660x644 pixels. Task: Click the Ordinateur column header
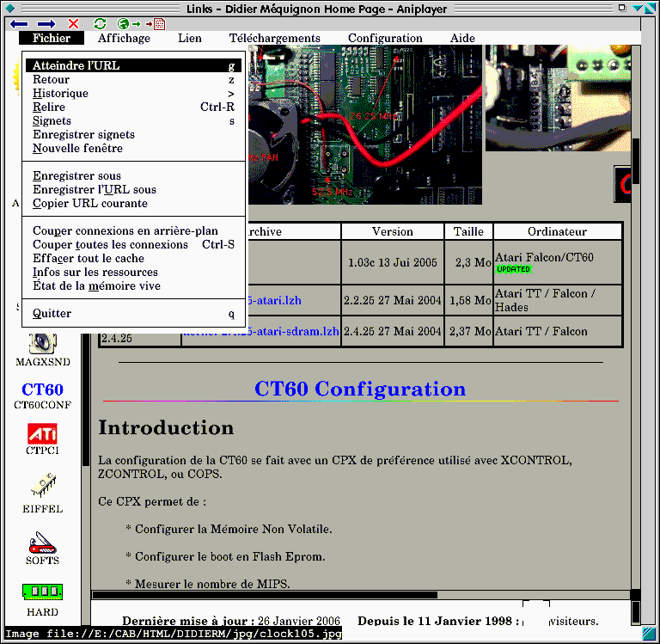(x=557, y=231)
